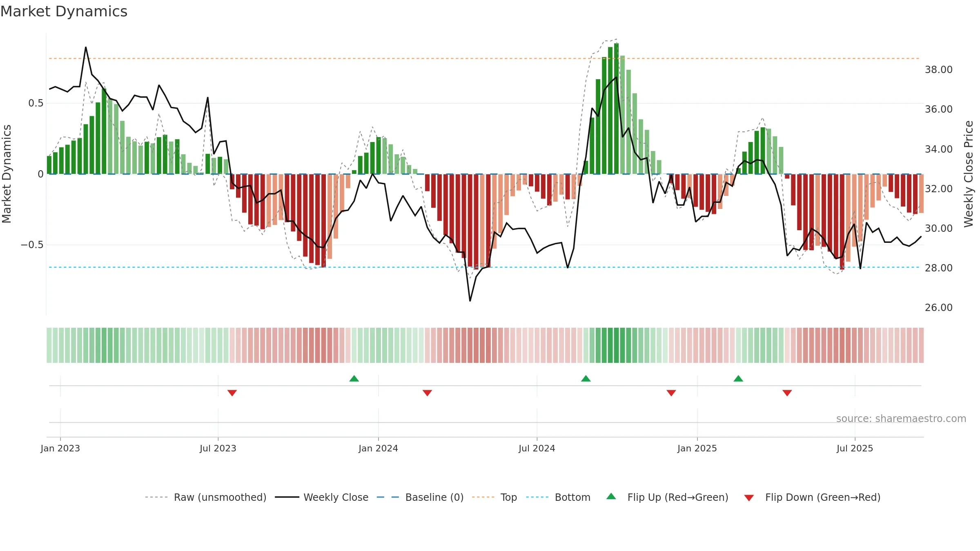Click the source: sharemaestro.com text
This screenshot has height=551, width=980.
click(x=901, y=418)
